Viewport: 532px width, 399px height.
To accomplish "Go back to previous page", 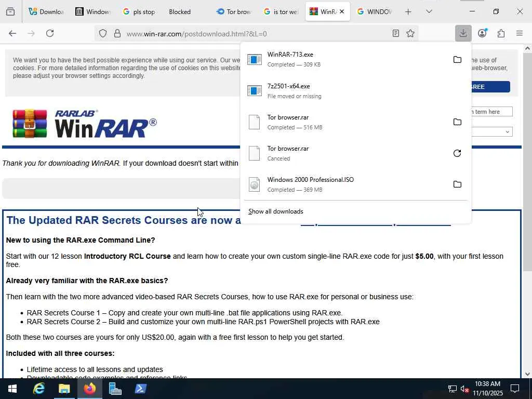I will point(12,33).
